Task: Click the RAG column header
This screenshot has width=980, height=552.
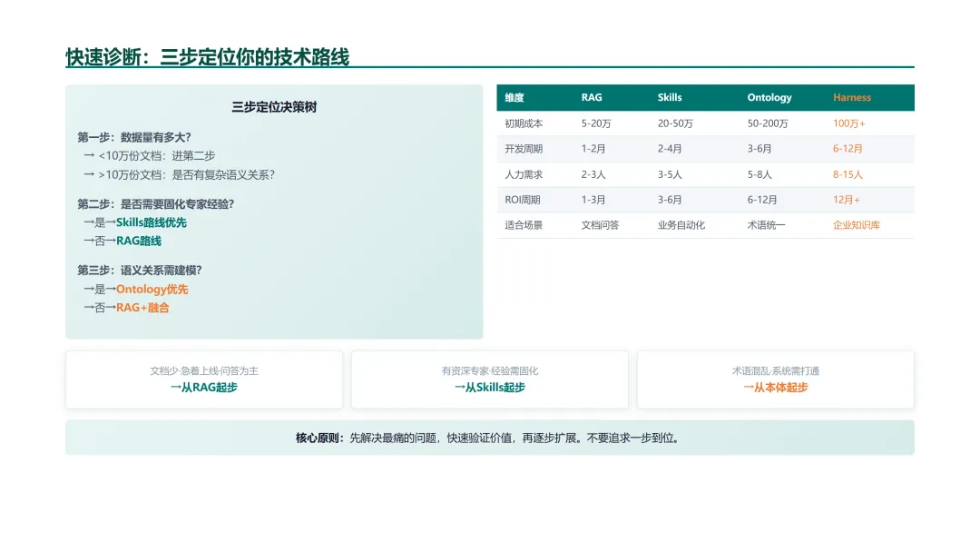Action: click(x=592, y=97)
